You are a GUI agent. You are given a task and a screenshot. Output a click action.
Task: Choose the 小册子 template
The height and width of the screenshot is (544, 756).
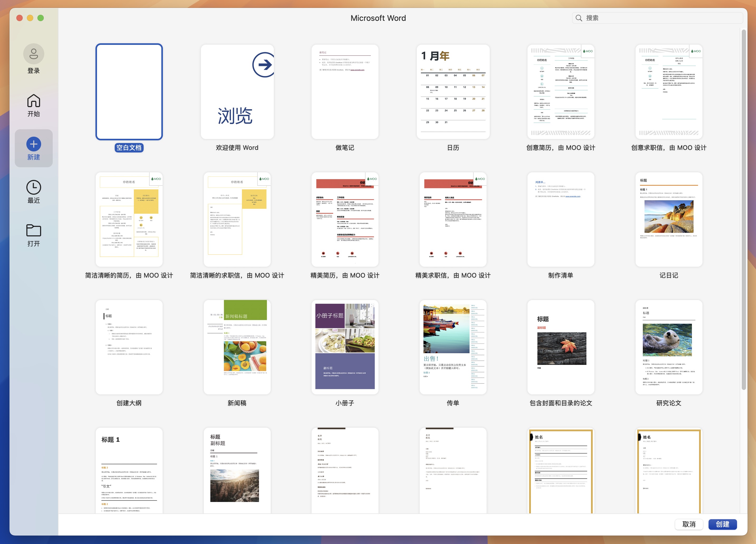(345, 347)
